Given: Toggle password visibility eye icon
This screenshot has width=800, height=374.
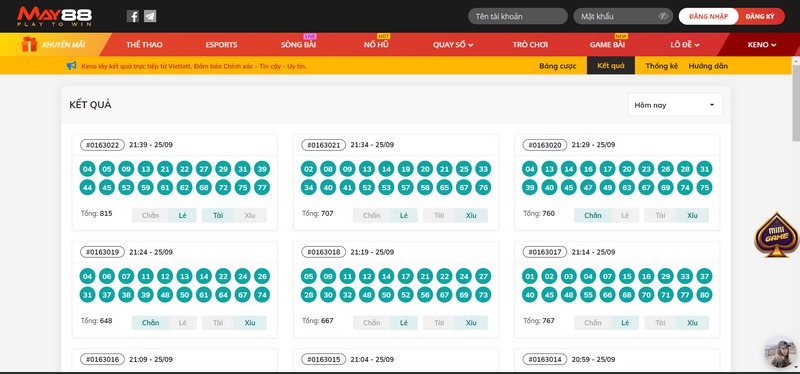Looking at the screenshot, I should (663, 16).
